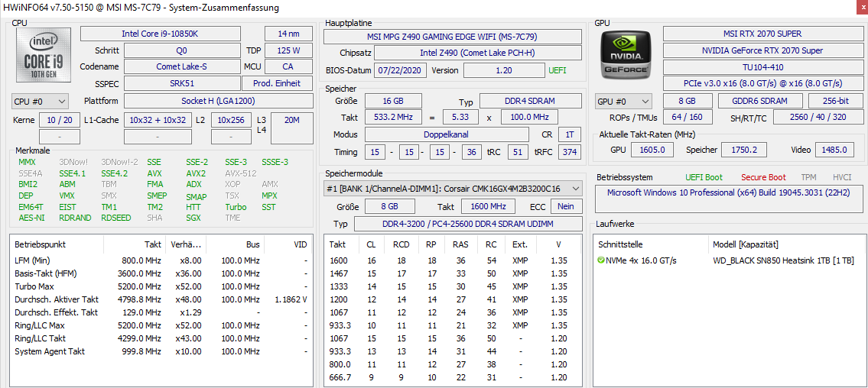This screenshot has height=388, width=868.
Task: Click the Intel Z490 chipset field
Action: click(478, 53)
